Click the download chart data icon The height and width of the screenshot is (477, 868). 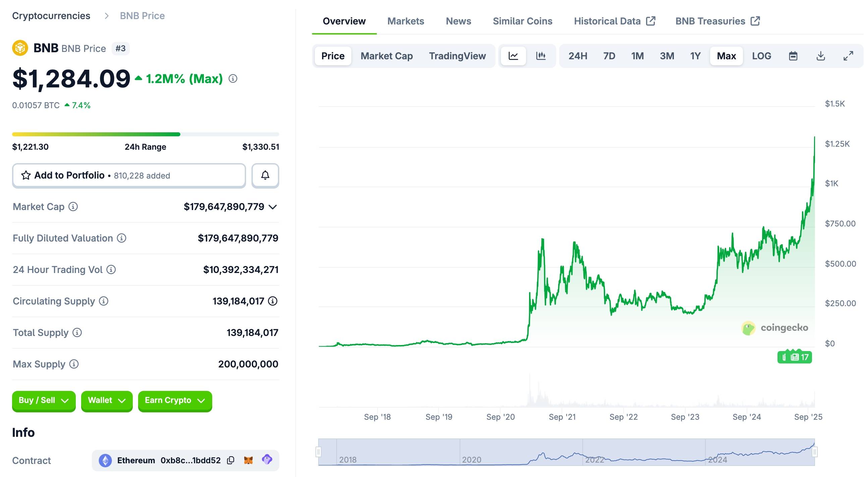[x=821, y=56]
